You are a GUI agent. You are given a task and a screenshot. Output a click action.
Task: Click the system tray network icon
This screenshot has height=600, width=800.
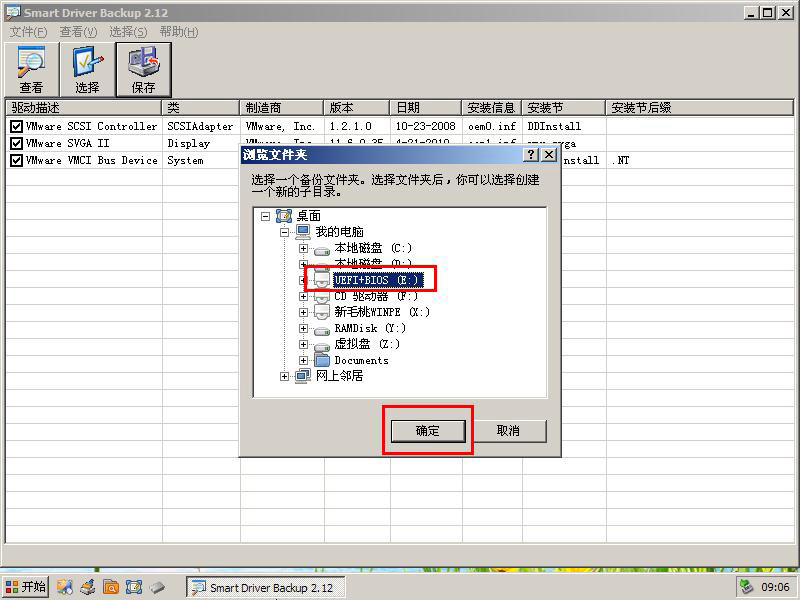point(747,587)
